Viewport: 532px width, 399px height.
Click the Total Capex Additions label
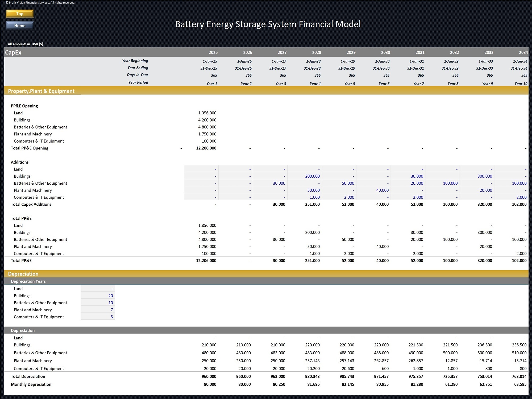coord(31,204)
